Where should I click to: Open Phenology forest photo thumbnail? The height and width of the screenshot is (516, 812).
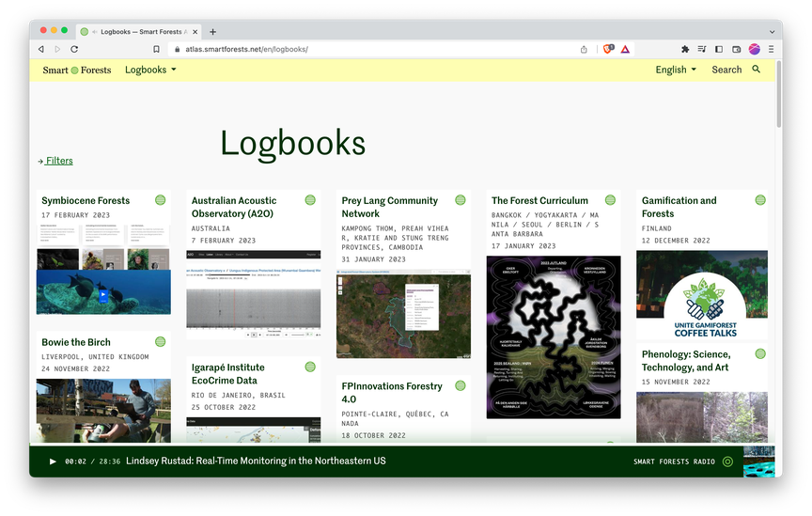point(702,417)
